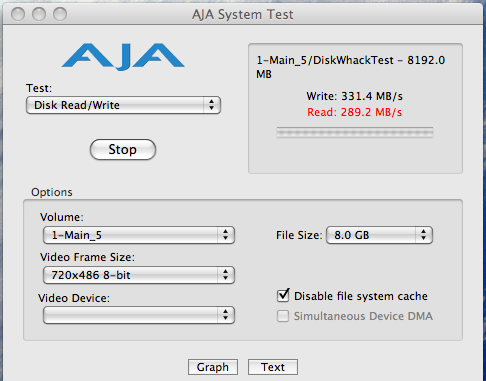Switch to the Text view

[x=273, y=367]
